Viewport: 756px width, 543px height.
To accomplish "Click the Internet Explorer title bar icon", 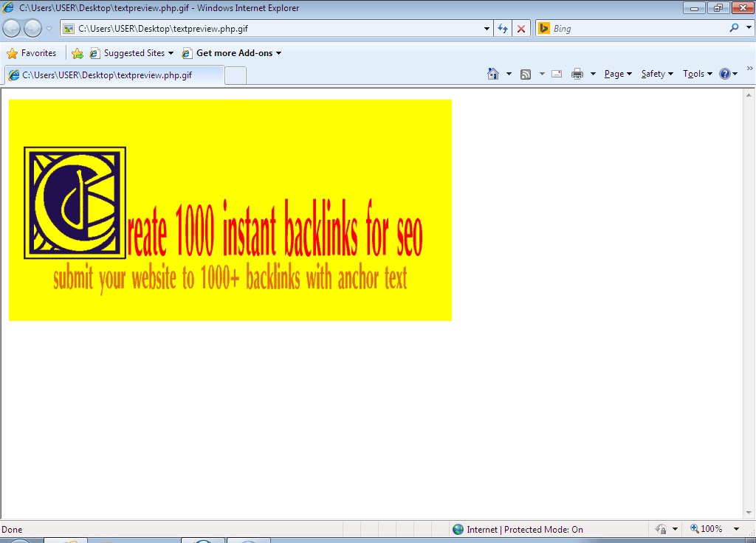I will [8, 7].
